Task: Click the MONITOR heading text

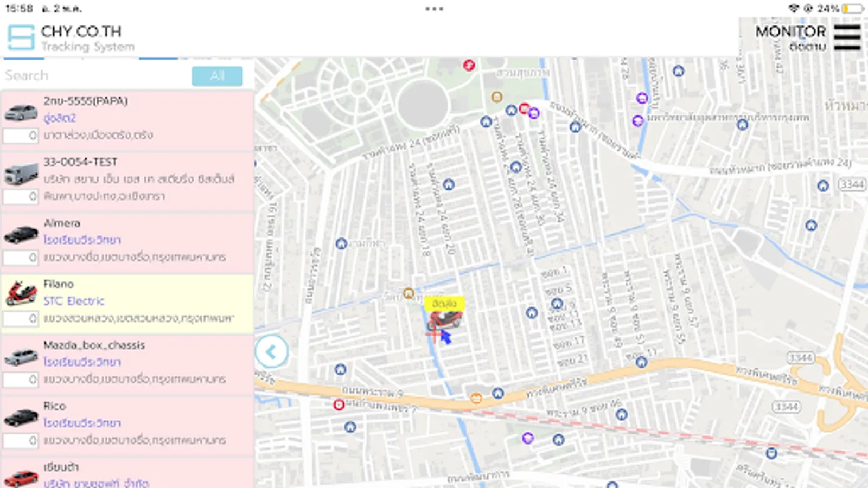Action: 790,32
